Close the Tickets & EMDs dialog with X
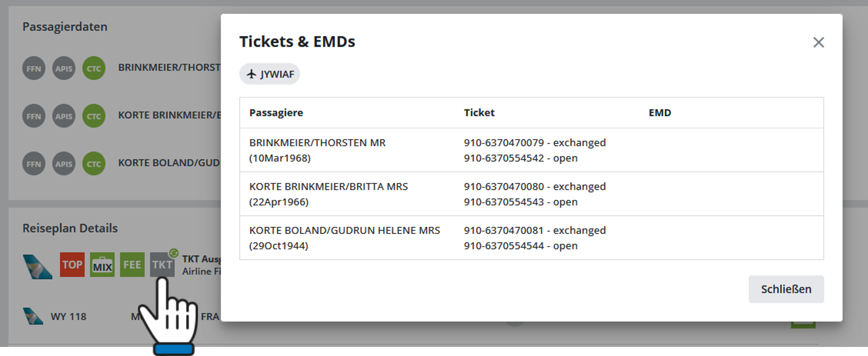The image size is (868, 356). 818,42
